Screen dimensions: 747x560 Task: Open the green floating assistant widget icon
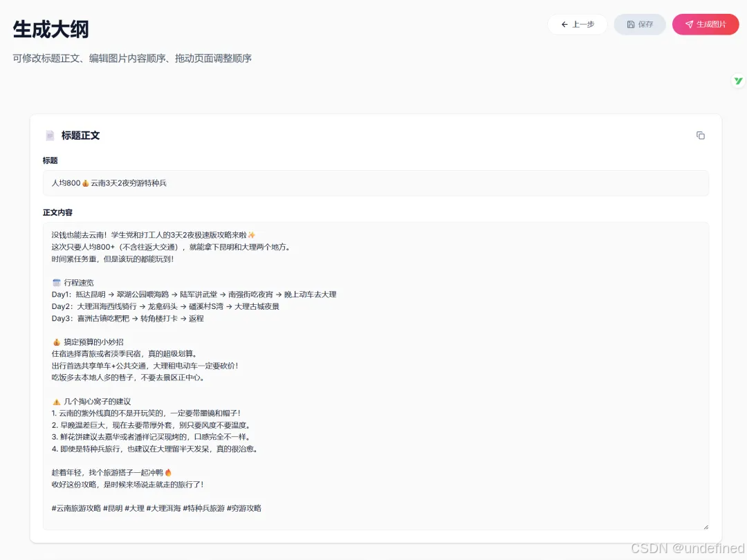point(738,81)
